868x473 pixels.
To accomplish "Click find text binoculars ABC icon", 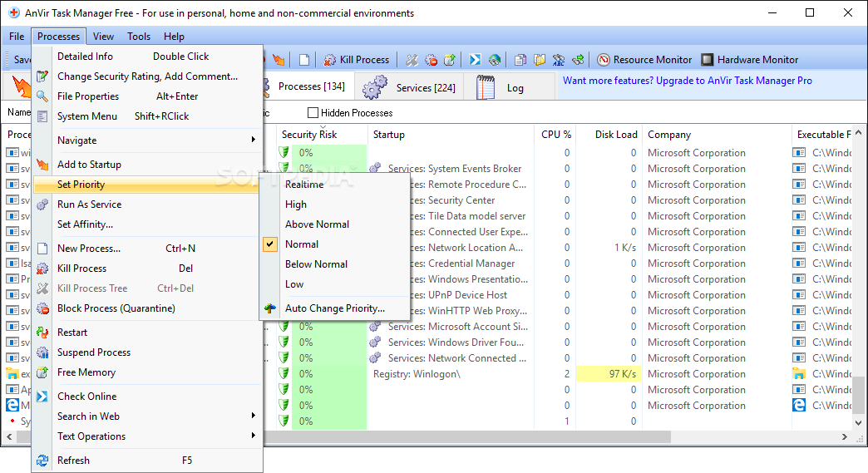I will coord(559,60).
